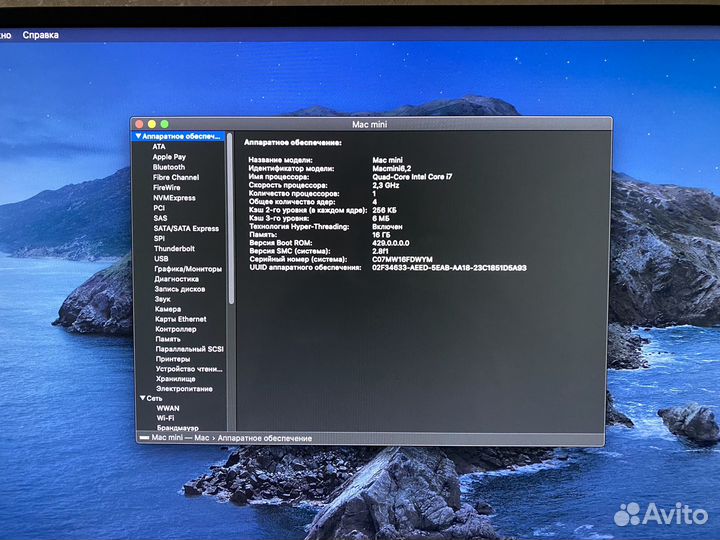Select Fibre Channel entry
720x540 pixels.
176,177
